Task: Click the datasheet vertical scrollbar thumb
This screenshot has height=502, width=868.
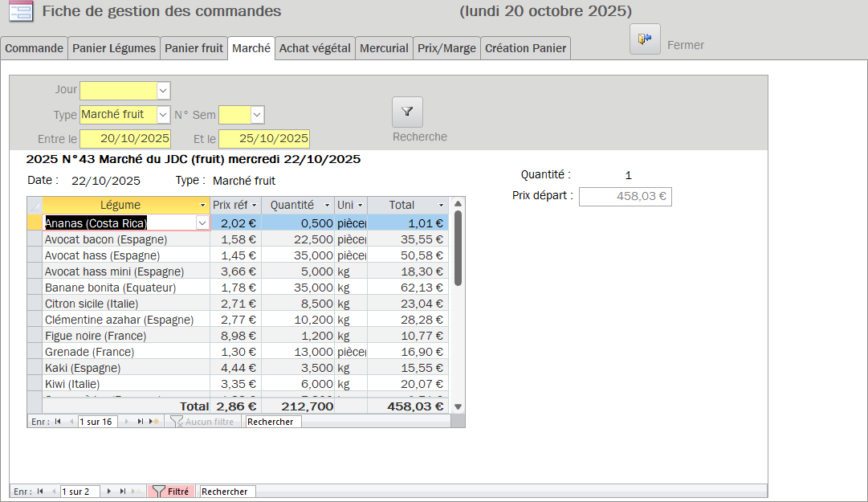Action: 458,247
